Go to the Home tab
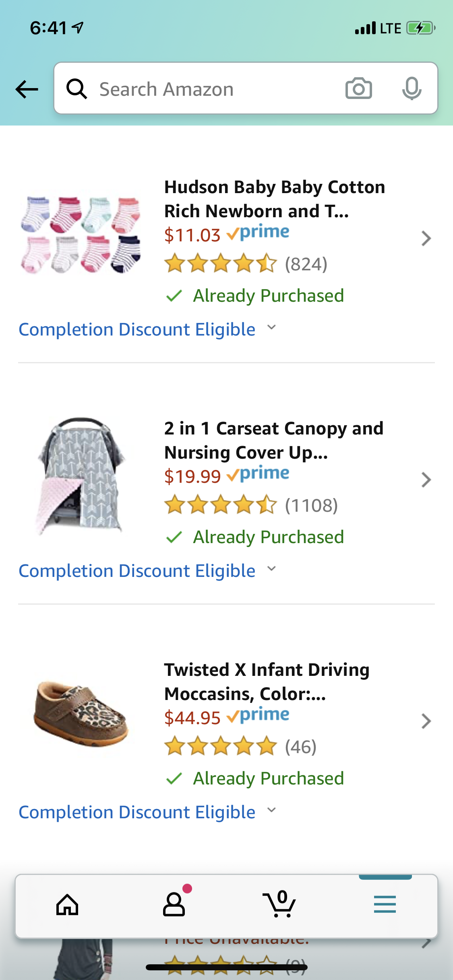This screenshot has width=453, height=980. tap(67, 905)
